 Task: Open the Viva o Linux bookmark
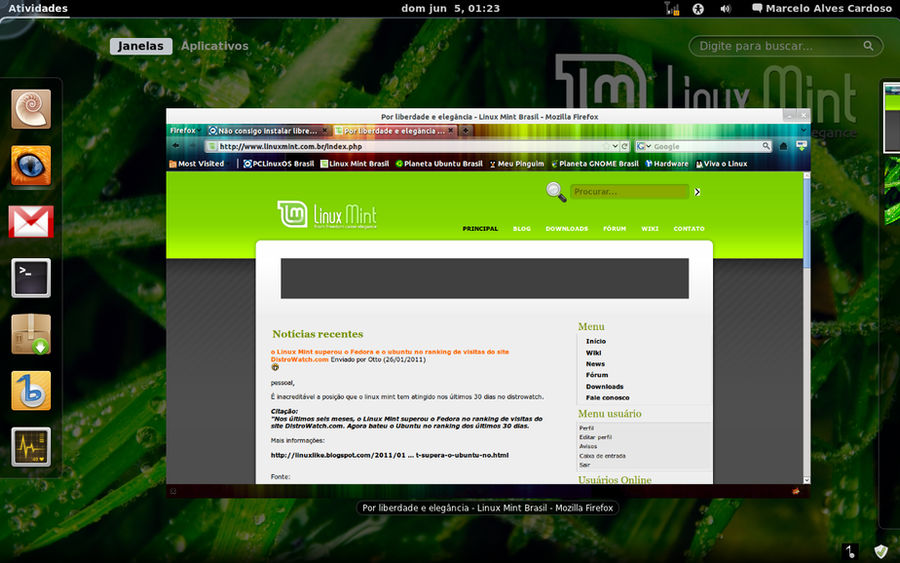[721, 164]
